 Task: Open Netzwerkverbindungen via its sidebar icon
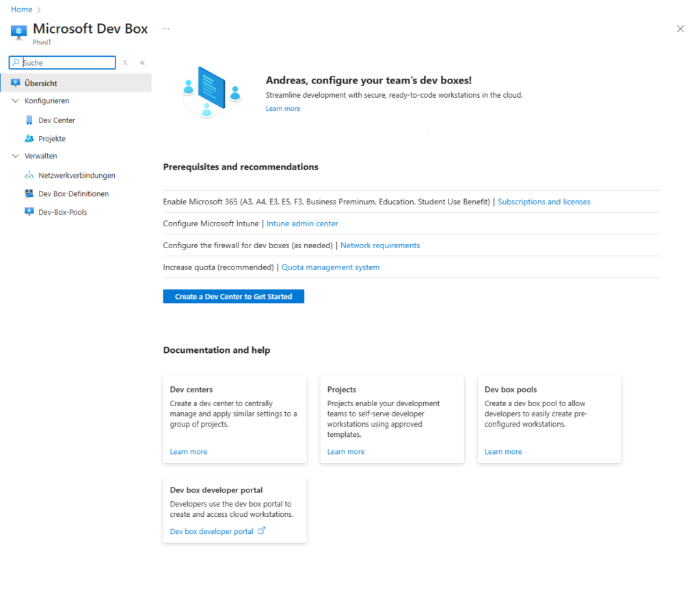click(x=29, y=175)
